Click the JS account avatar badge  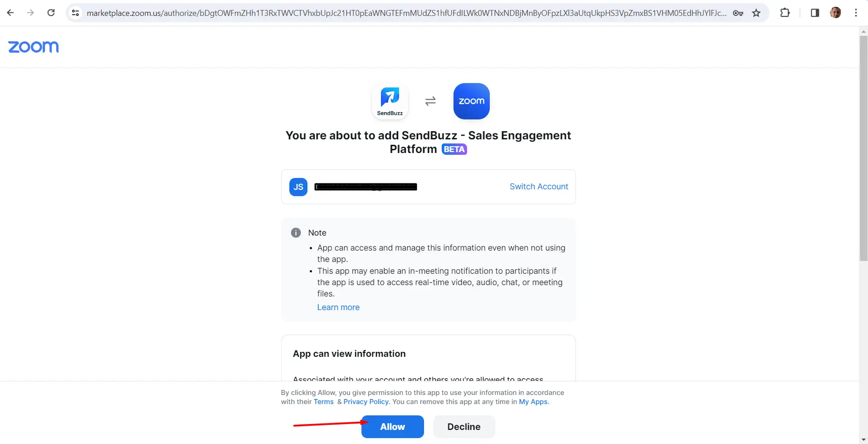298,187
